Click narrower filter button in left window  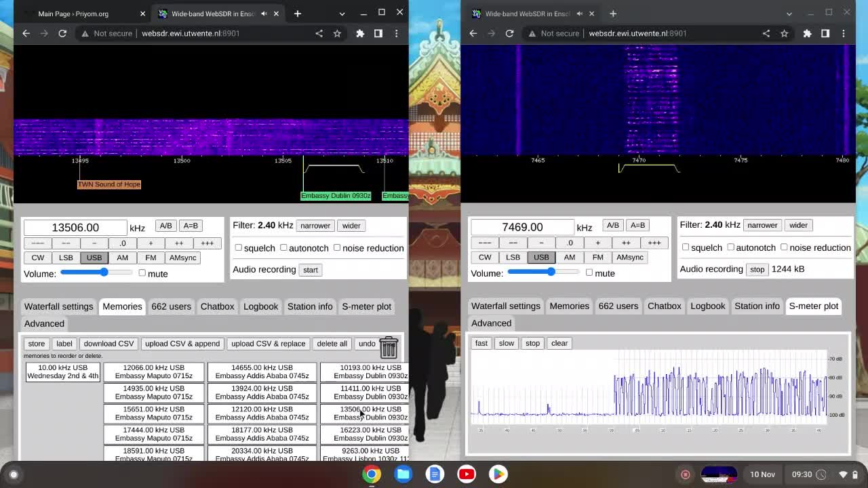315,226
